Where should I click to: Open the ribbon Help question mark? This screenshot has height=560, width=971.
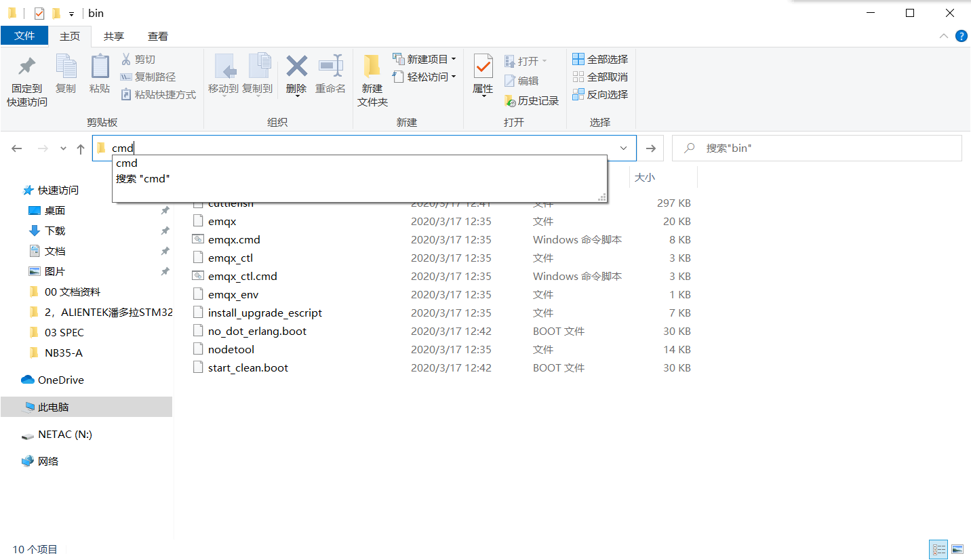click(x=962, y=36)
